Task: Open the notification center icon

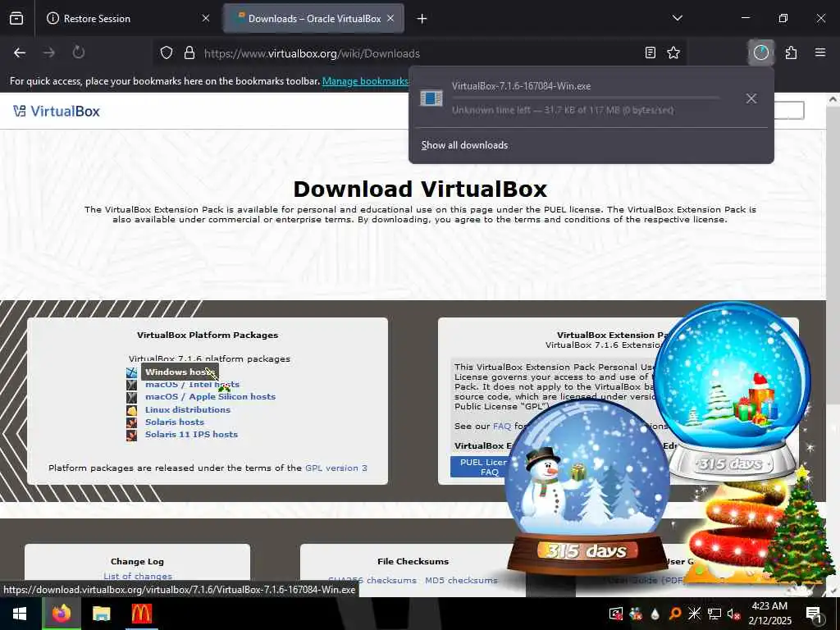Action: tap(813, 614)
